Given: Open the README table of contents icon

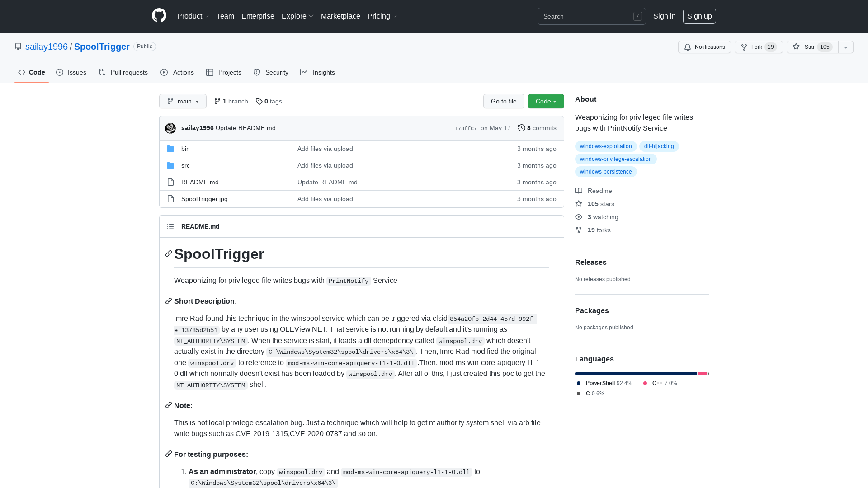Looking at the screenshot, I should click(x=170, y=226).
